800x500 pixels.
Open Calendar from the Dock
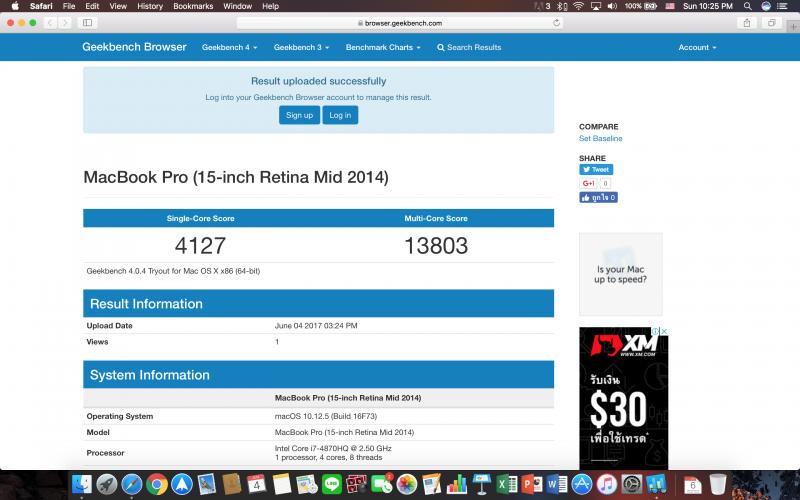click(257, 484)
